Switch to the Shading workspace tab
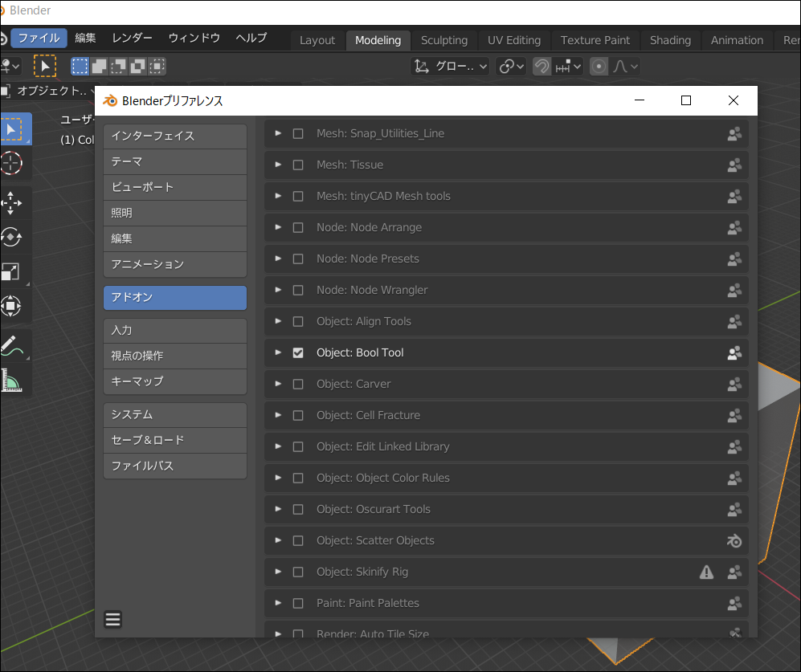This screenshot has height=672, width=801. tap(670, 40)
